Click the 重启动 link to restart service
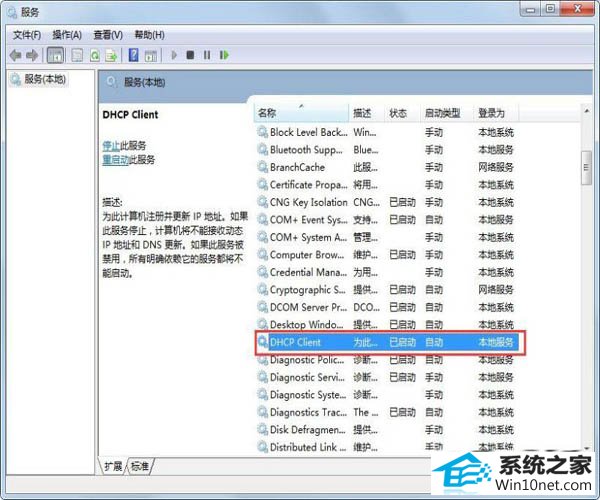 click(x=116, y=160)
